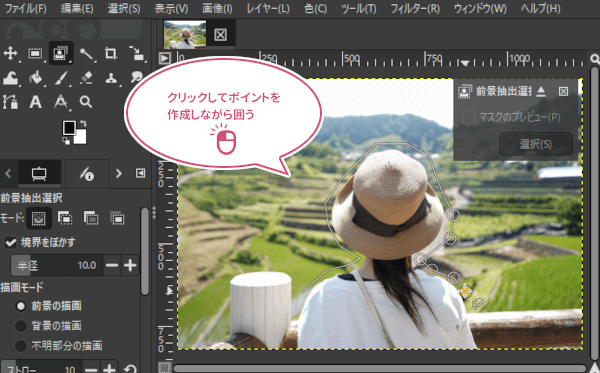Click the tool options vertical scrollbar
This screenshot has width=600, height=373.
(145, 251)
